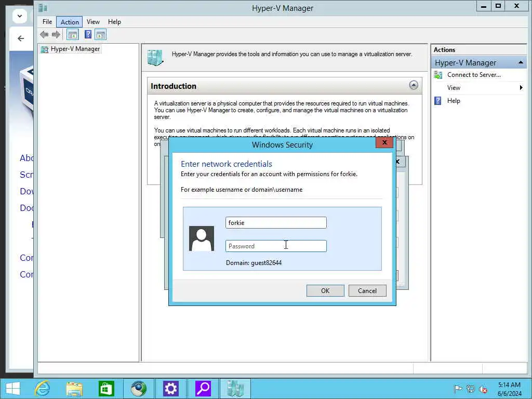Click back arrow in background window

(x=21, y=38)
